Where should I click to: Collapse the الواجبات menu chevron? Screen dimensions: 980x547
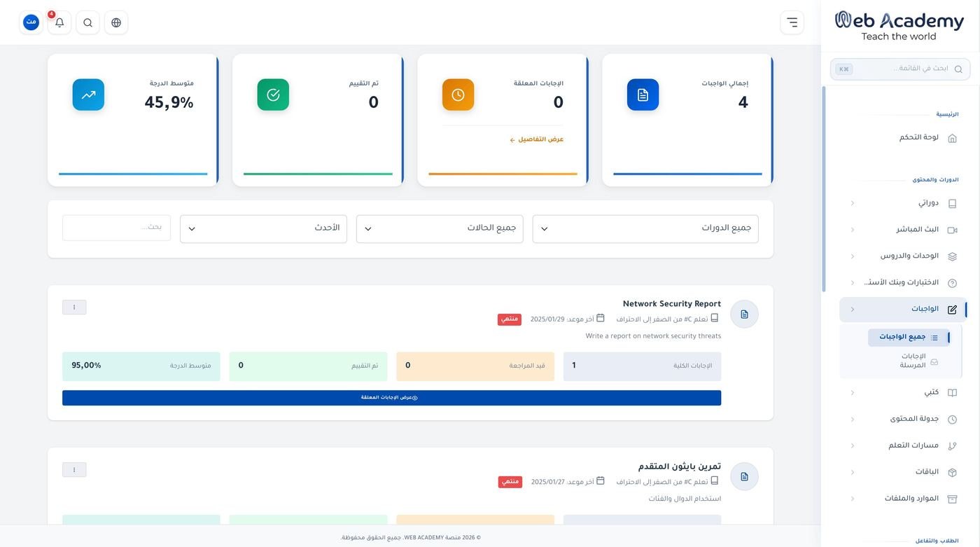[x=853, y=310]
